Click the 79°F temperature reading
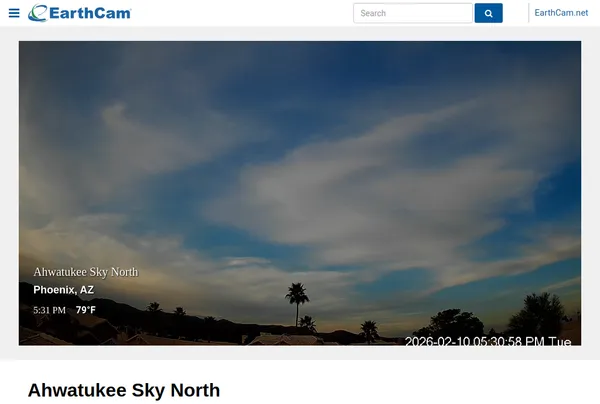This screenshot has height=404, width=600. click(x=86, y=310)
